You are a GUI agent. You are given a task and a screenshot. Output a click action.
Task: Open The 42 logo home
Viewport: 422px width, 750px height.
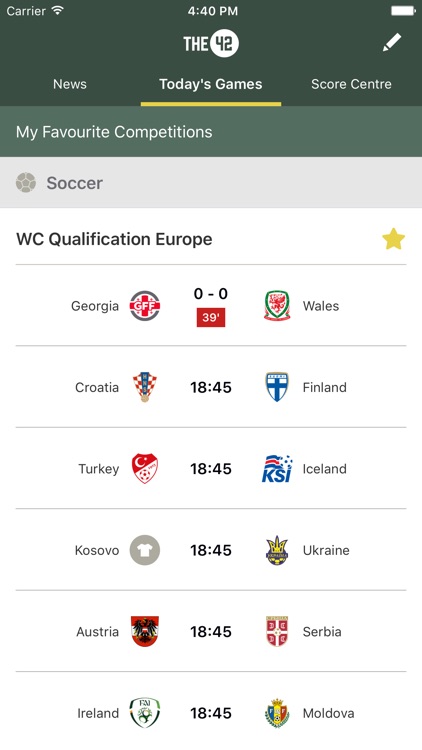pyautogui.click(x=211, y=44)
